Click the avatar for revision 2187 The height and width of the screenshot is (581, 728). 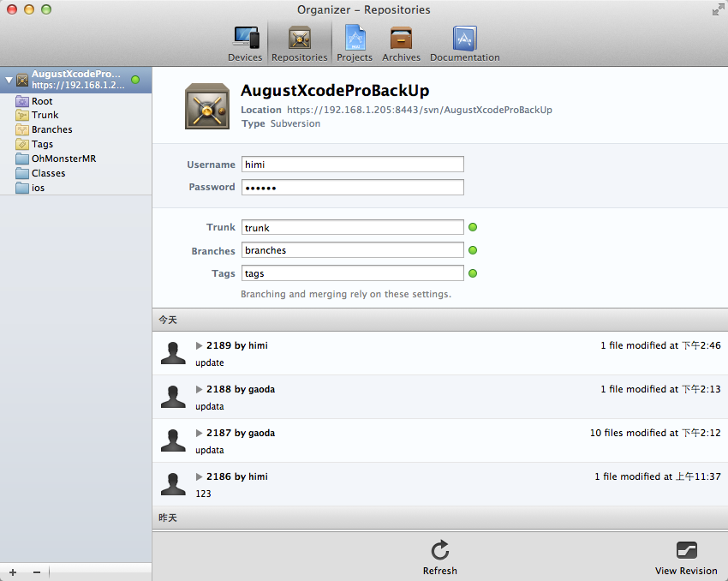pyautogui.click(x=173, y=440)
